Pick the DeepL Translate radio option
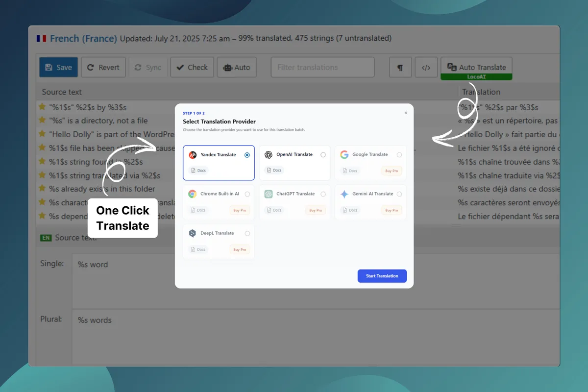Image resolution: width=588 pixels, height=392 pixels. point(247,233)
